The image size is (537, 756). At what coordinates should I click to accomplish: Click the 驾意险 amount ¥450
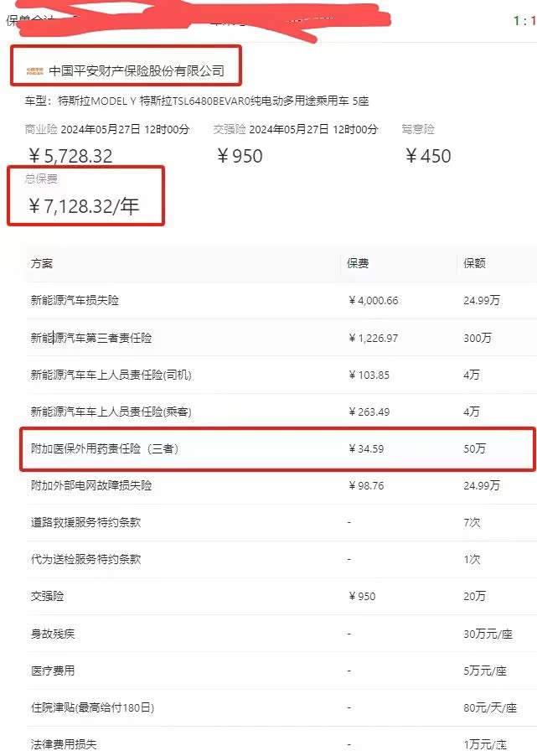pos(428,156)
